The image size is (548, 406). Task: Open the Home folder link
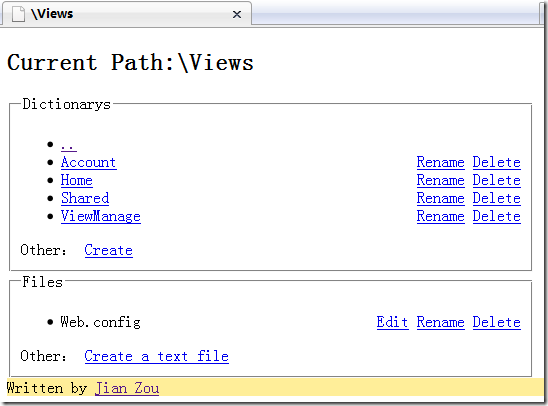click(77, 180)
